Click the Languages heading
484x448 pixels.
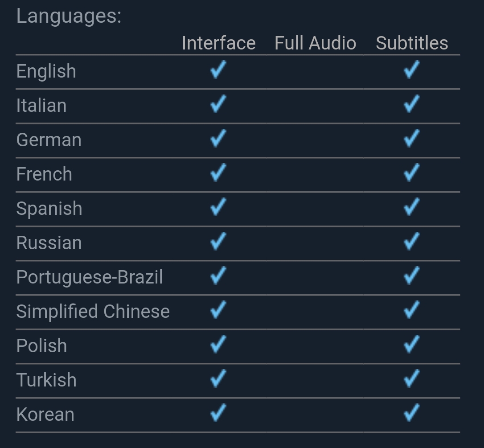click(69, 16)
